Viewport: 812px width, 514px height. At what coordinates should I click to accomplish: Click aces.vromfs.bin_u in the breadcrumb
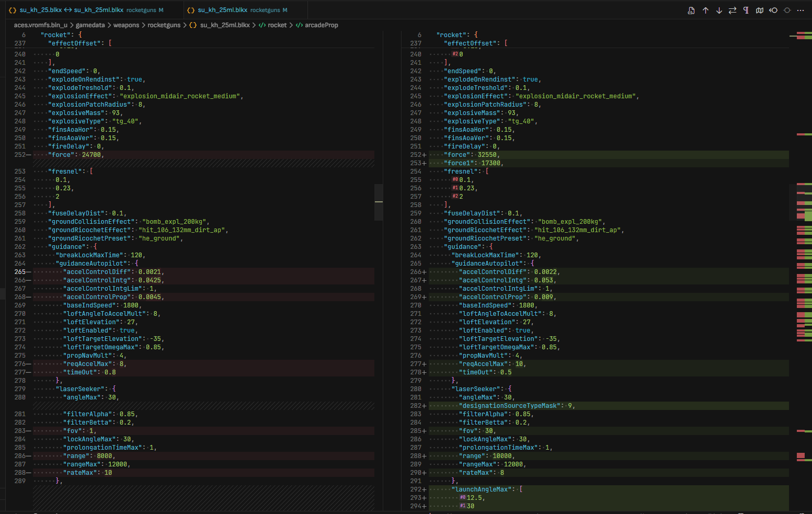40,25
